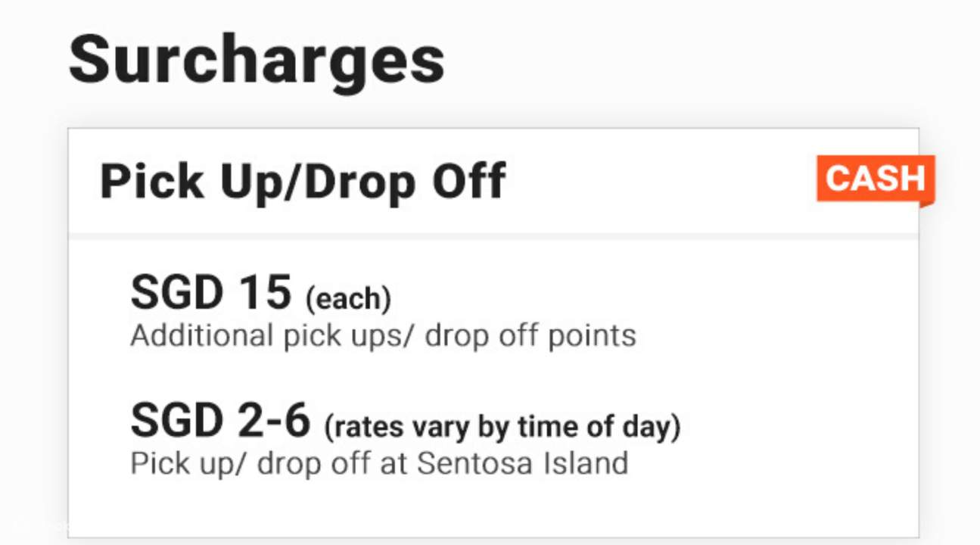The width and height of the screenshot is (980, 545).
Task: Click the Surcharges heading
Action: click(x=257, y=61)
